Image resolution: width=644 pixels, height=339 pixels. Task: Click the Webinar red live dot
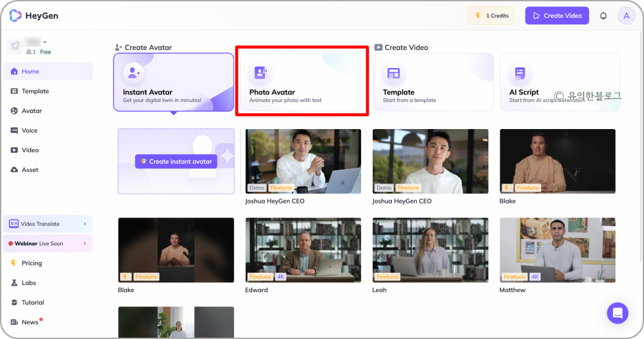tap(11, 244)
